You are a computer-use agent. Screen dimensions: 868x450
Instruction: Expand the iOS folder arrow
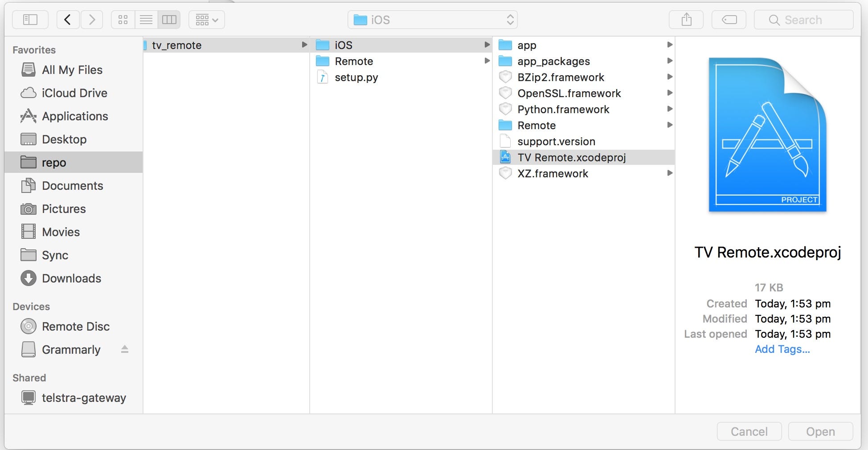click(487, 45)
